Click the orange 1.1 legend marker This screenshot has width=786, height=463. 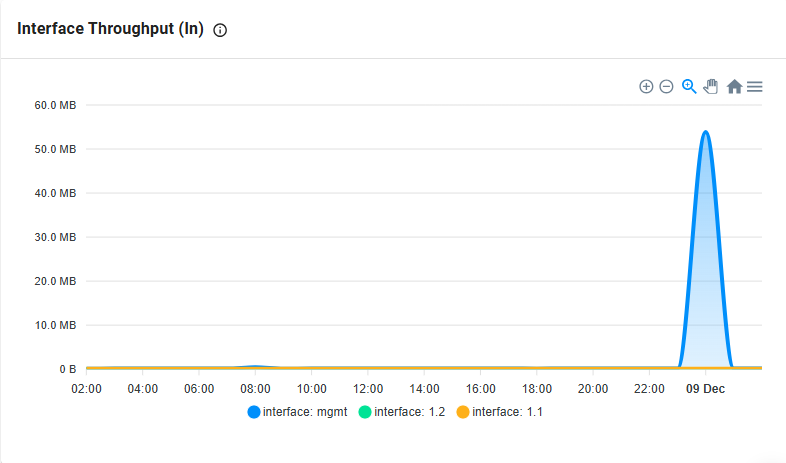[463, 412]
